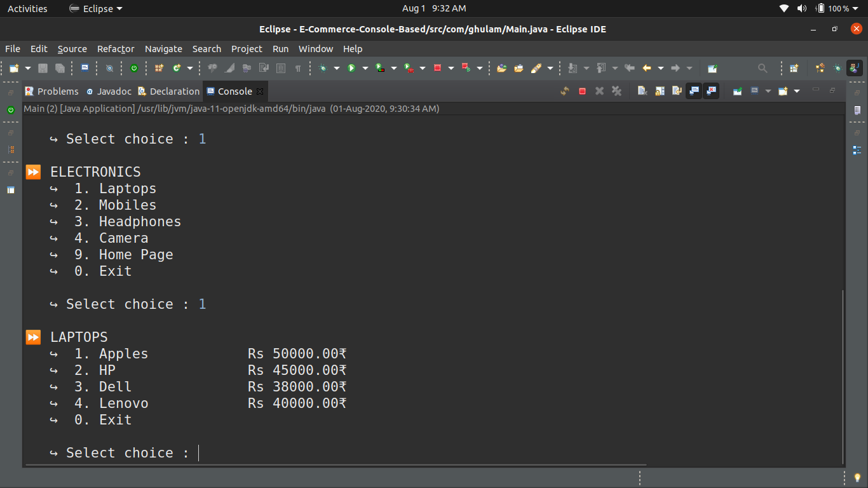Viewport: 868px width, 488px height.
Task: Open a terminal with the blue monitor icon
Action: point(85,68)
